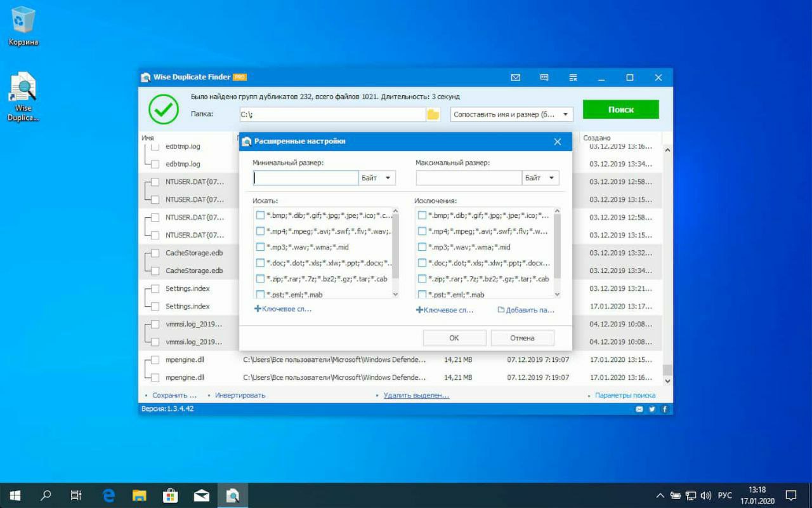Close the Расширенные настройки dialog
812x508 pixels.
click(x=558, y=142)
